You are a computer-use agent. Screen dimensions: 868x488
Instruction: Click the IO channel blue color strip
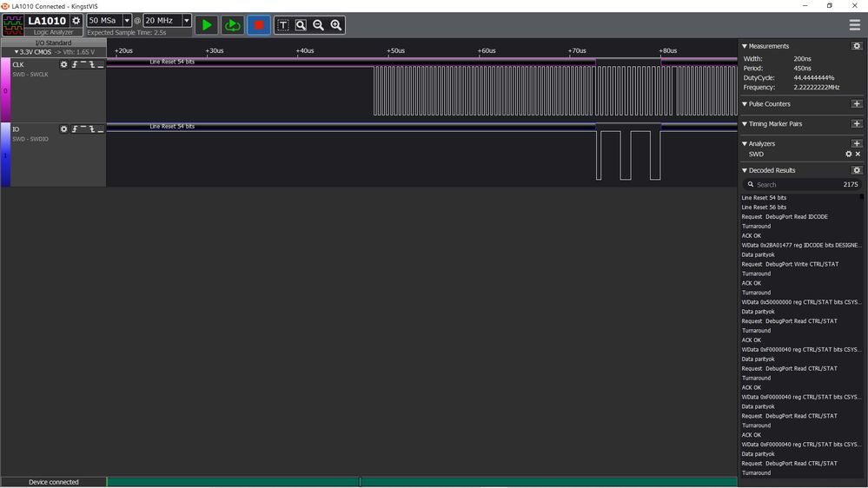5,155
